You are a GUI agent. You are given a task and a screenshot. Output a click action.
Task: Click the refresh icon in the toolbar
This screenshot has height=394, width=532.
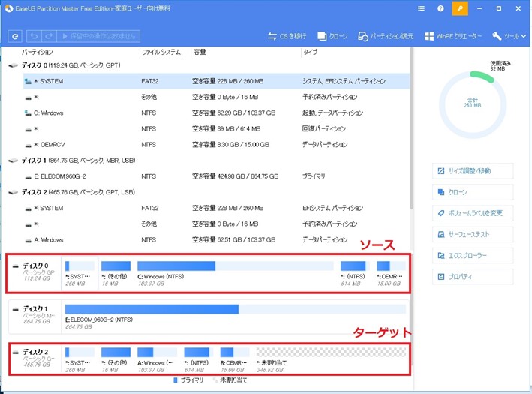pos(15,36)
